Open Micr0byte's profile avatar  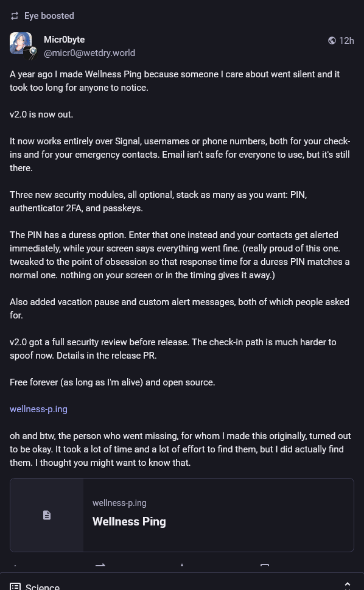tap(20, 43)
